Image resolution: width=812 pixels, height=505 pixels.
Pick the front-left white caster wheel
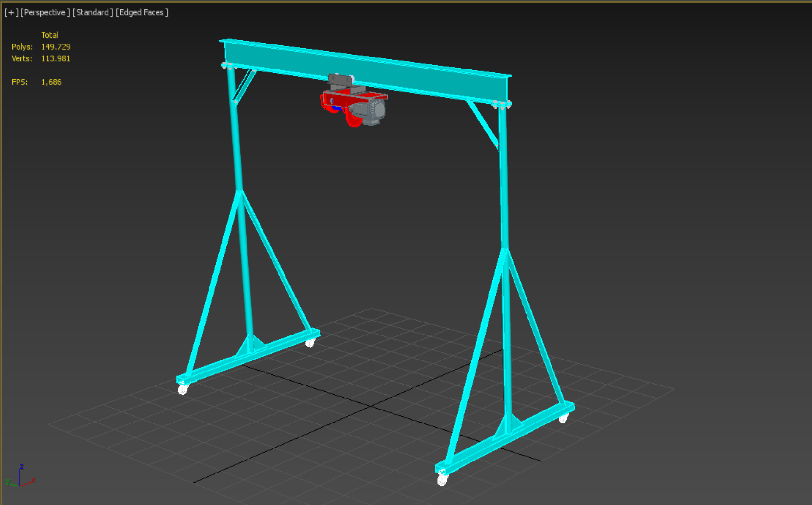point(183,389)
